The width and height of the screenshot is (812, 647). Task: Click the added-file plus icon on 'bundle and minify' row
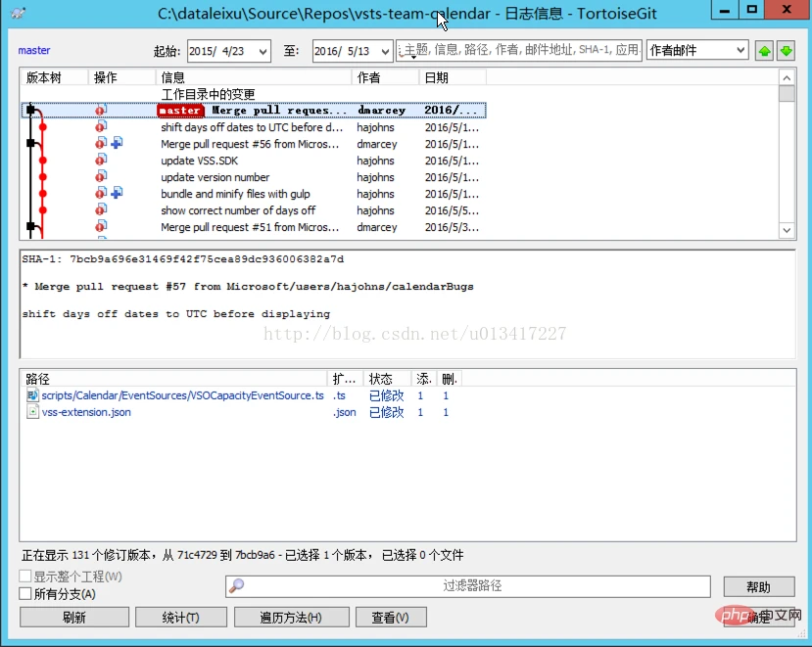click(x=117, y=193)
